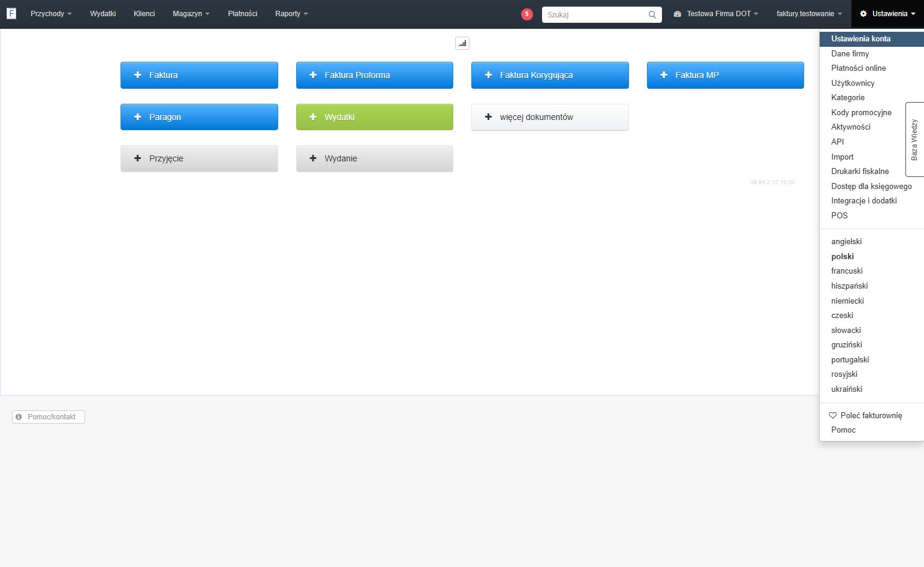The width and height of the screenshot is (924, 567).
Task: Click the green Wydatki button
Action: click(x=375, y=117)
